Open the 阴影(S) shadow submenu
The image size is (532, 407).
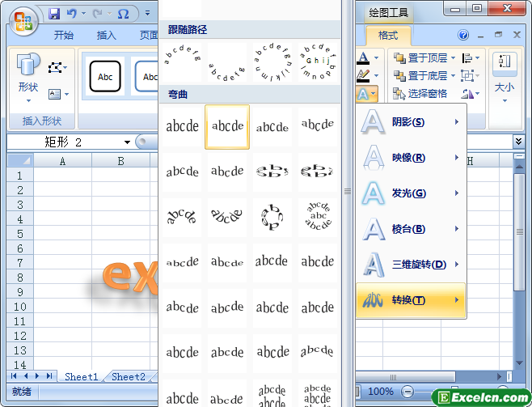point(411,121)
